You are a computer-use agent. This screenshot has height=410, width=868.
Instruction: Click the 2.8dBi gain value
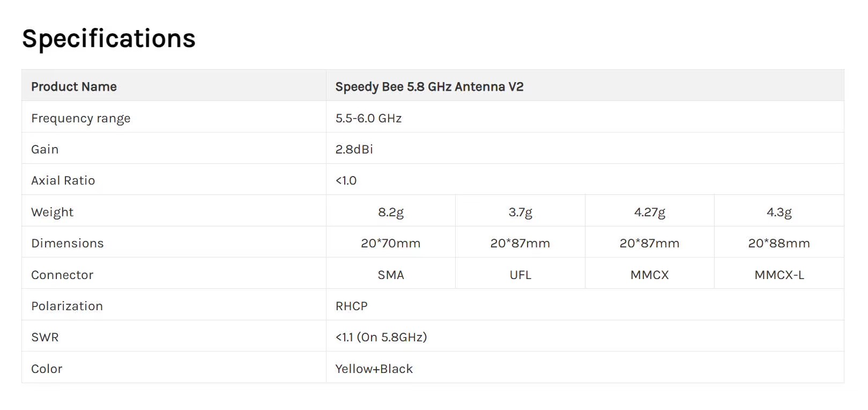click(x=354, y=149)
